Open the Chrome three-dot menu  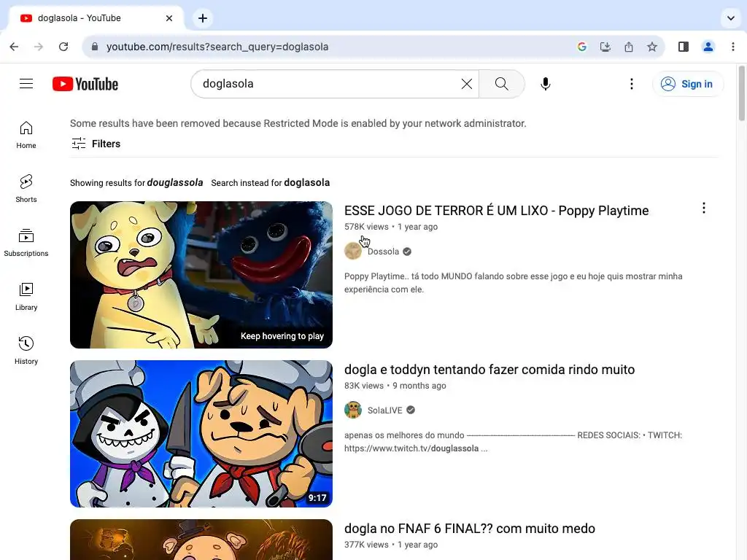733,47
